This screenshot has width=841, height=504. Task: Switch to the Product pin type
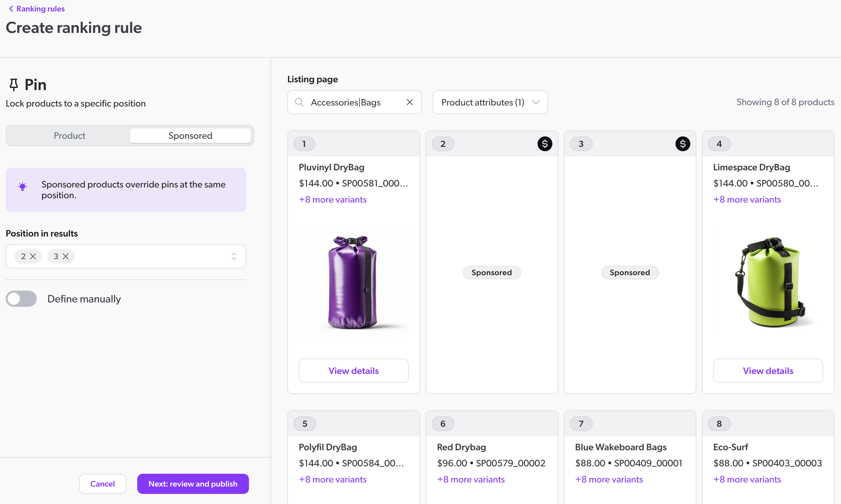click(69, 135)
